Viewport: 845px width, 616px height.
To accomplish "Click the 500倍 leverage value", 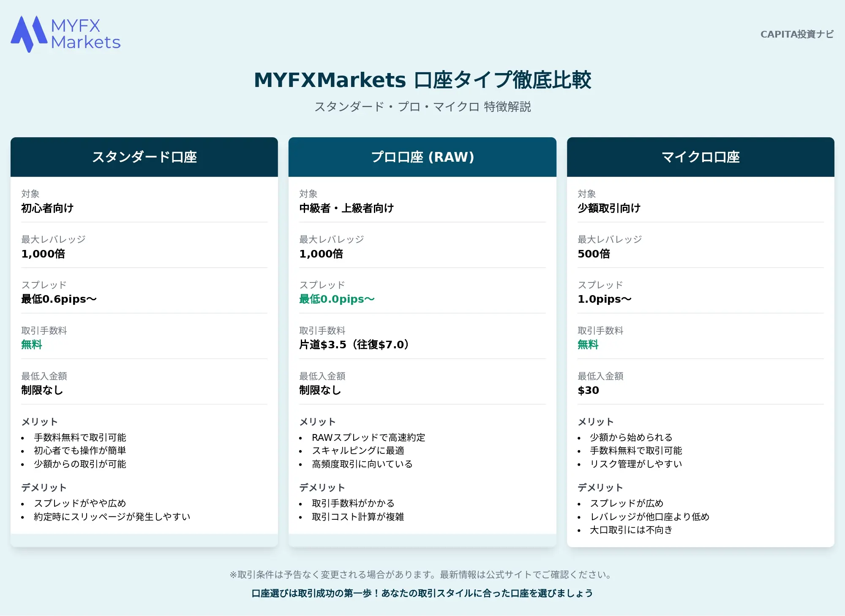I will tap(594, 254).
